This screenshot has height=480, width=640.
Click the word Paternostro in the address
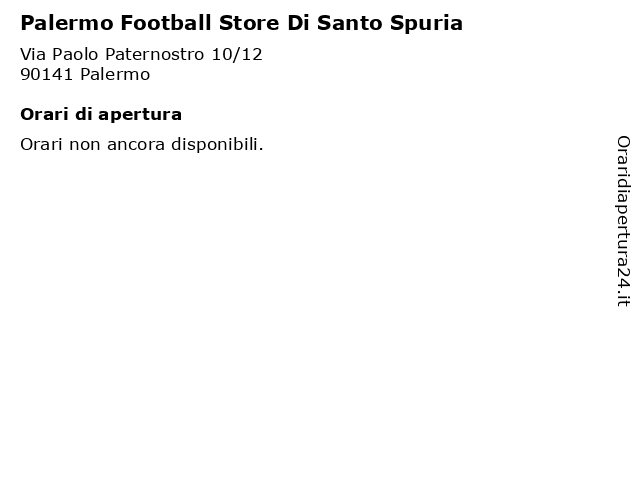[155, 54]
